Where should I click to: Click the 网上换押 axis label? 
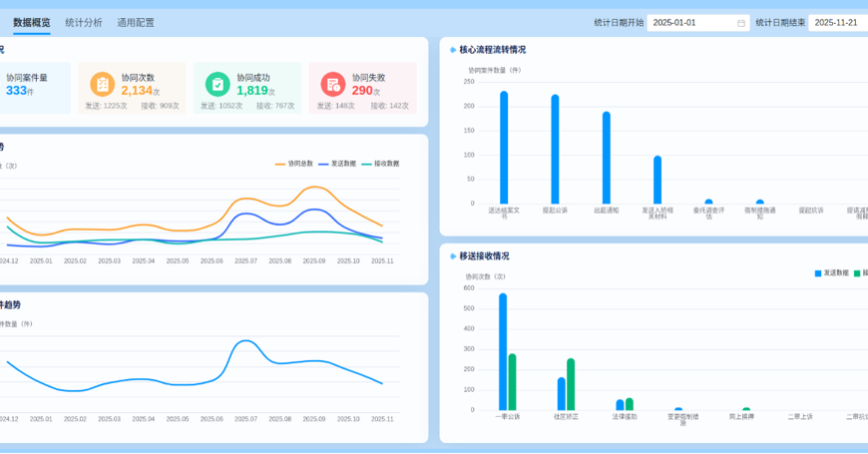coord(741,417)
